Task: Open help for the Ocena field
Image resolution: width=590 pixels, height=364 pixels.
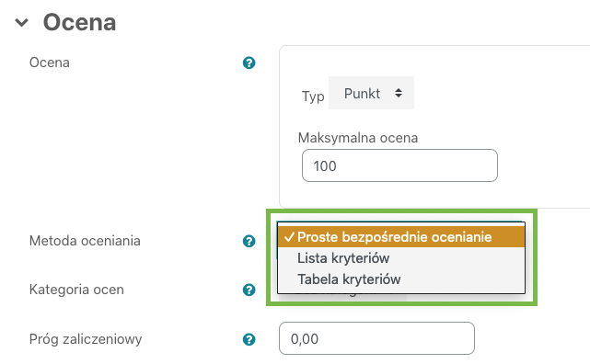Action: 249,63
